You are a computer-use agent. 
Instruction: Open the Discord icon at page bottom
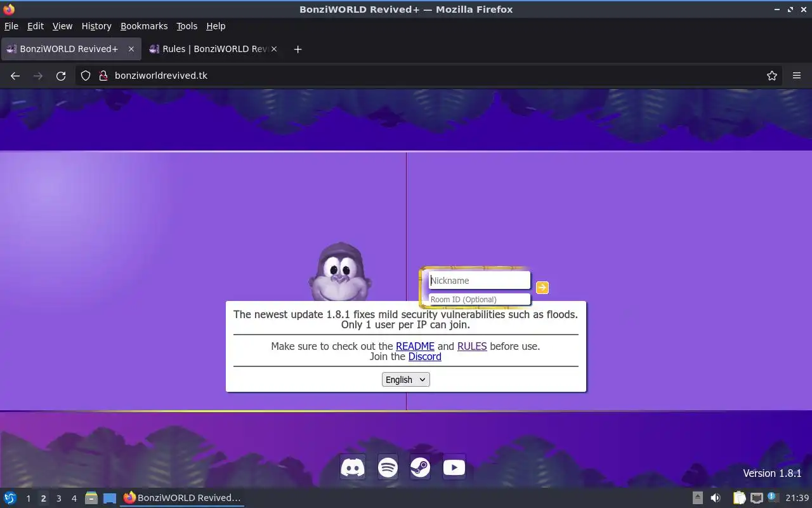(x=353, y=468)
